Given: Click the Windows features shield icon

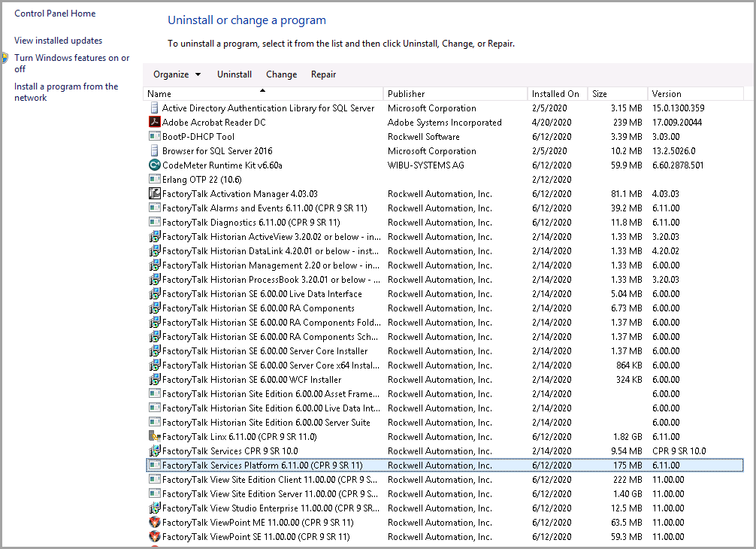Looking at the screenshot, I should click(x=5, y=59).
